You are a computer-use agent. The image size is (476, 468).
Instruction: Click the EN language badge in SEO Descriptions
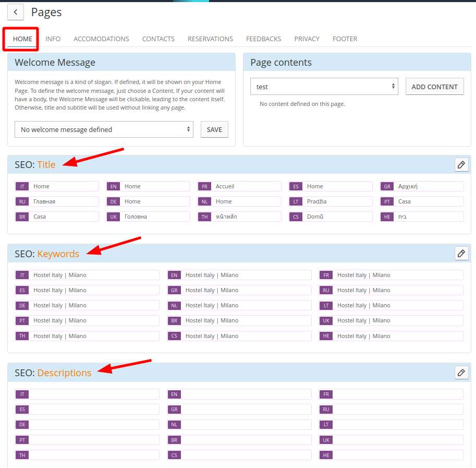[x=174, y=394]
